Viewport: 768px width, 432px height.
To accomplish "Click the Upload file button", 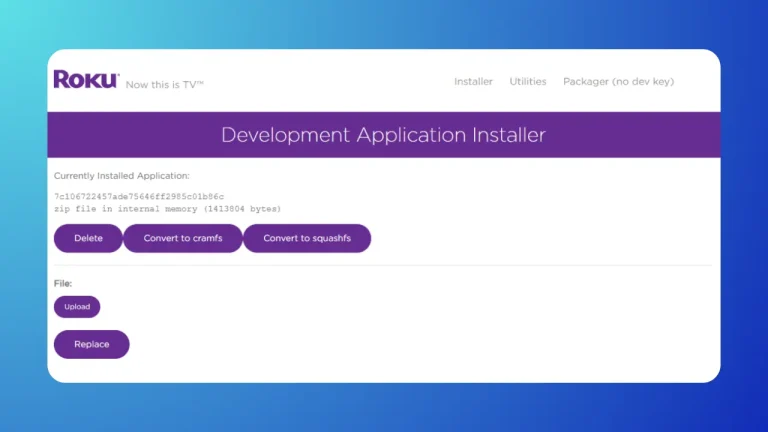I will 77,307.
